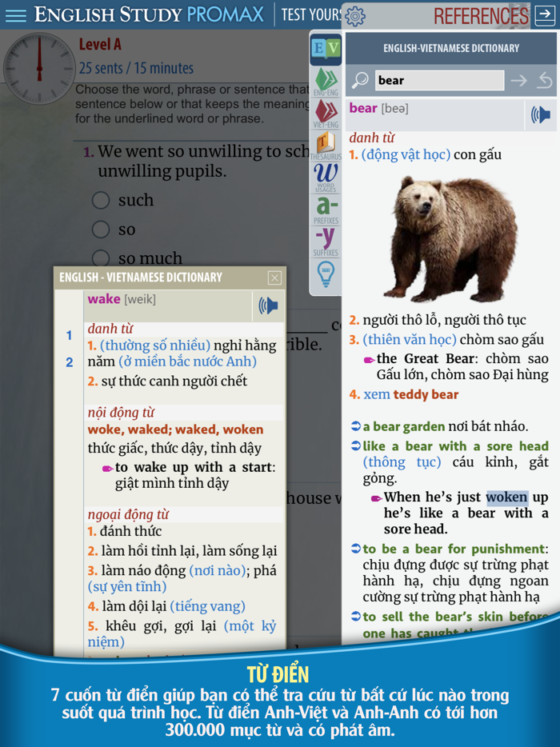Click 'ENGLISH-VIETNAMESE DICTIONARY' panel title
Viewport: 560px width, 747px height.
(x=451, y=48)
